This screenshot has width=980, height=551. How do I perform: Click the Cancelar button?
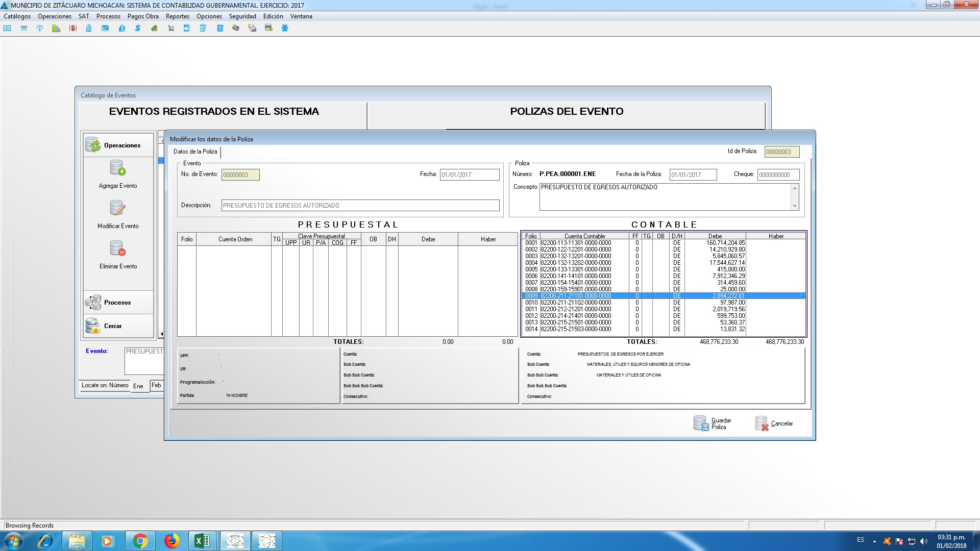click(x=774, y=423)
